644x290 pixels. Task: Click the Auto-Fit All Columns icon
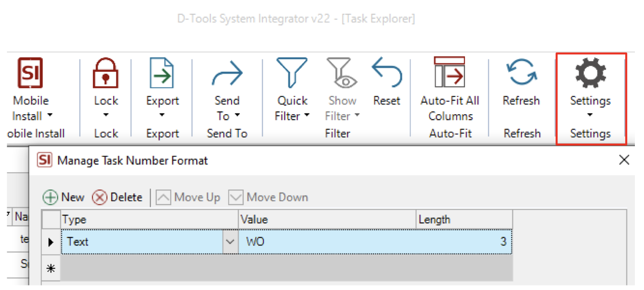pos(449,72)
